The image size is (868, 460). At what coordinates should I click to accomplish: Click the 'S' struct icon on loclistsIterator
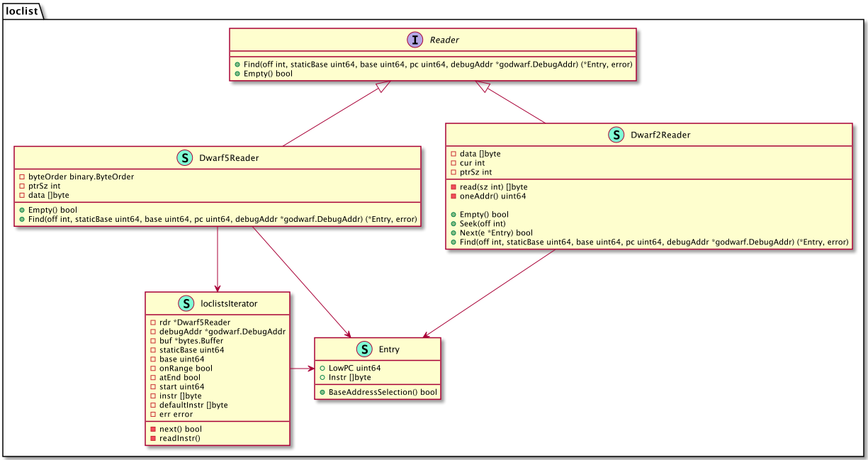click(x=186, y=303)
